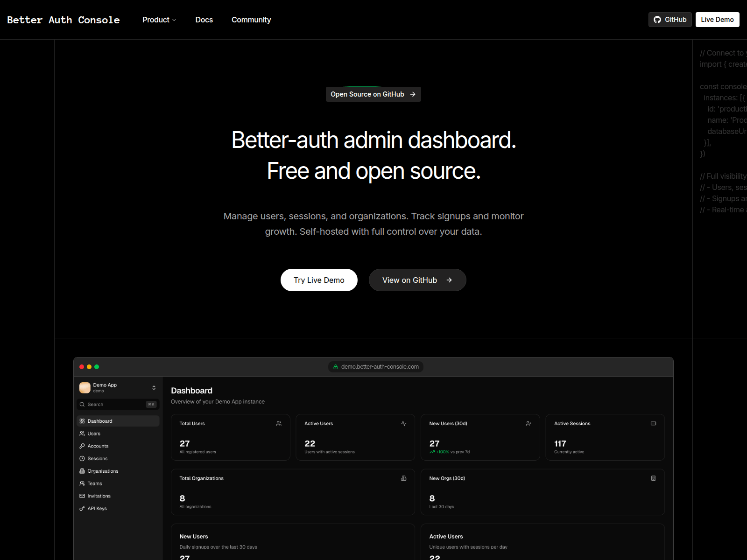
Task: Click the arrow in Open Source on GitHub badge
Action: (x=413, y=94)
